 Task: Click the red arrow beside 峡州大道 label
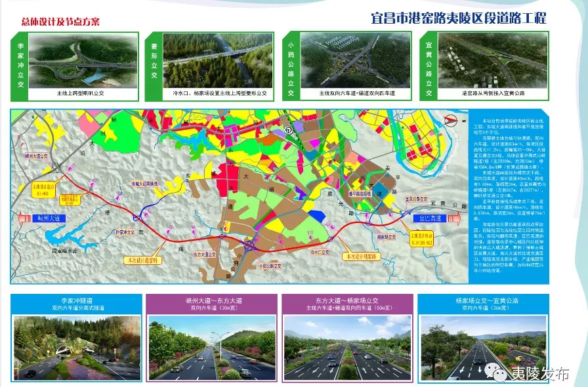pyautogui.click(x=23, y=218)
